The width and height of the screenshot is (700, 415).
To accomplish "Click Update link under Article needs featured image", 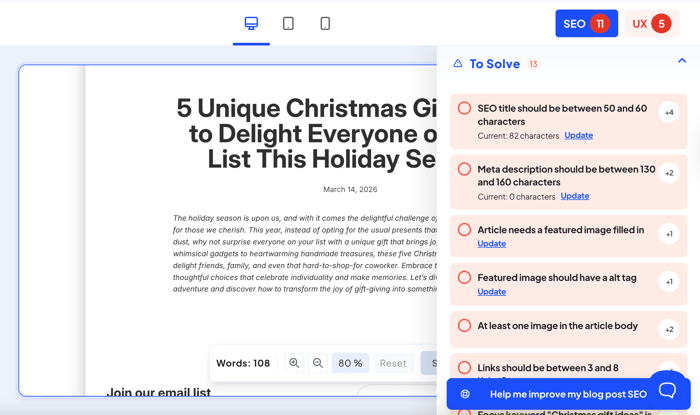I will click(492, 244).
